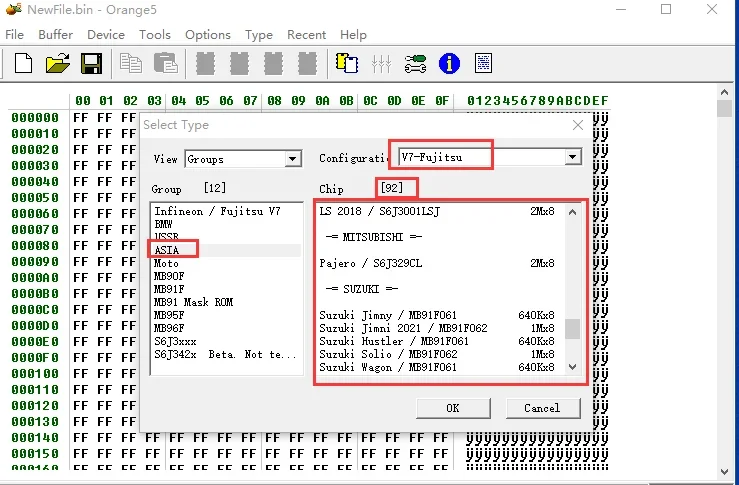Click the chip list scrollbar thumb
Image resolution: width=739 pixels, height=485 pixels.
573,329
